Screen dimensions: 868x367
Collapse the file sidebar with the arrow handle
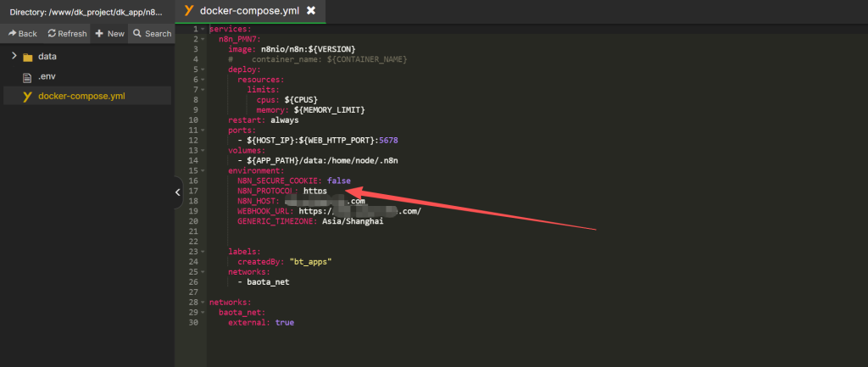177,192
